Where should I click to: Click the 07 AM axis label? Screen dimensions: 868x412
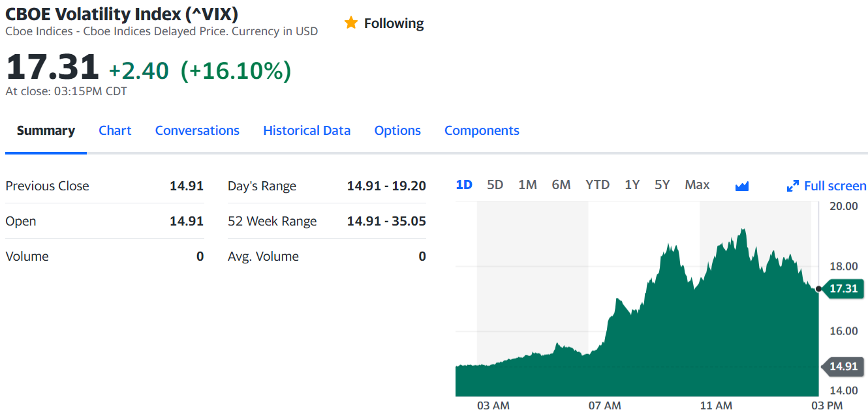coord(605,405)
